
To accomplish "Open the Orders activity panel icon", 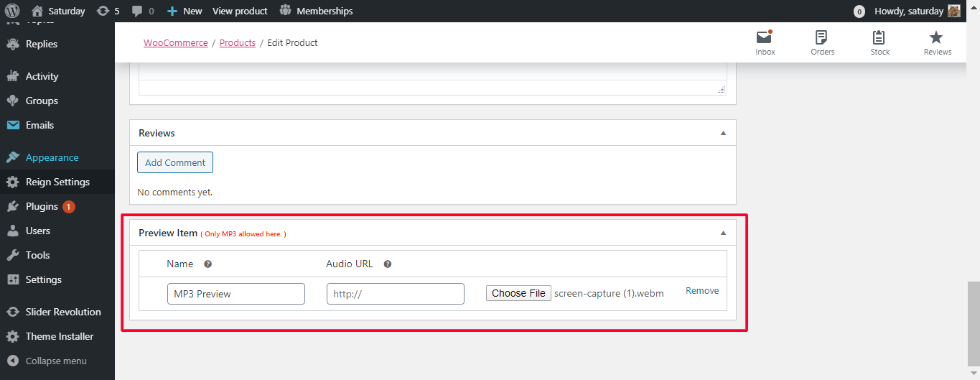I will click(823, 42).
